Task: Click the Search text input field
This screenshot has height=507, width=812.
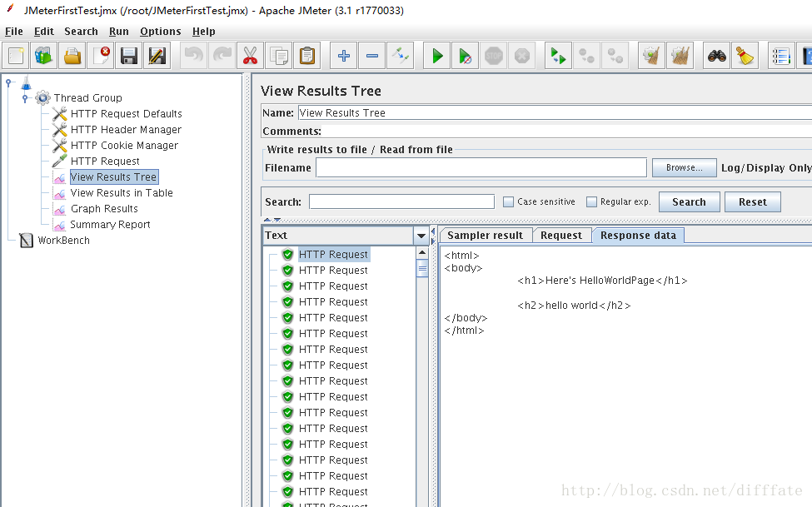Action: [x=402, y=202]
